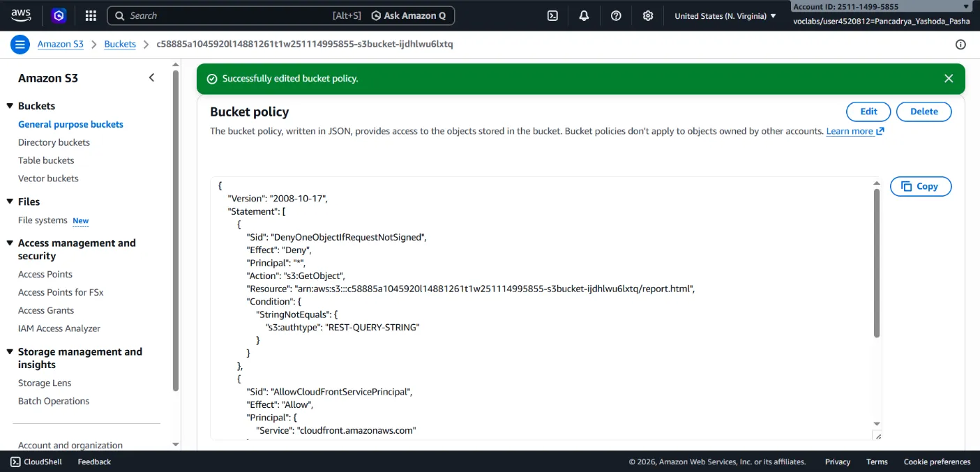This screenshot has width=980, height=472.
Task: Toggle the hamburger navigation menu
Action: coord(20,44)
